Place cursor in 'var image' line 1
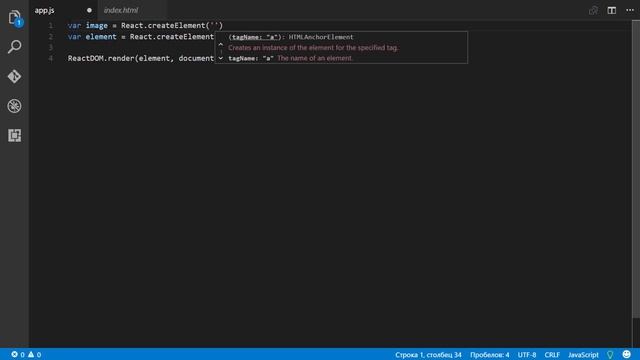Screen dimensions: 640x360 pyautogui.click(x=87, y=25)
